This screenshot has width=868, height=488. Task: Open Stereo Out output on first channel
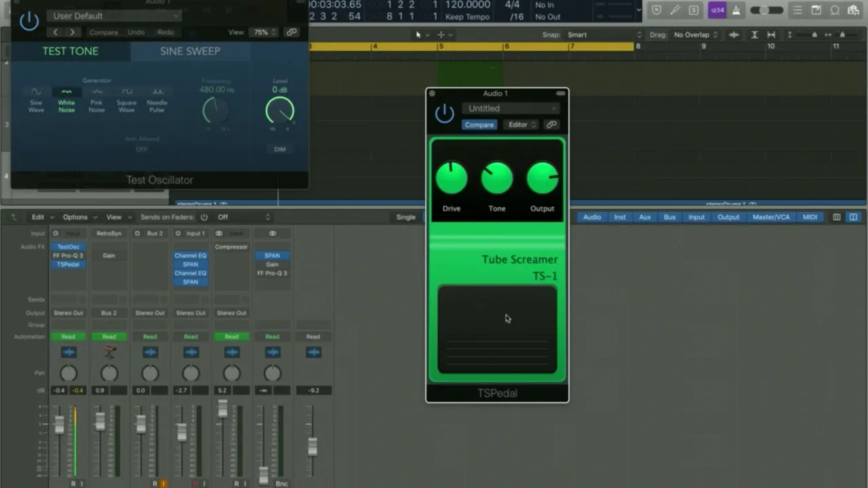tap(68, 313)
